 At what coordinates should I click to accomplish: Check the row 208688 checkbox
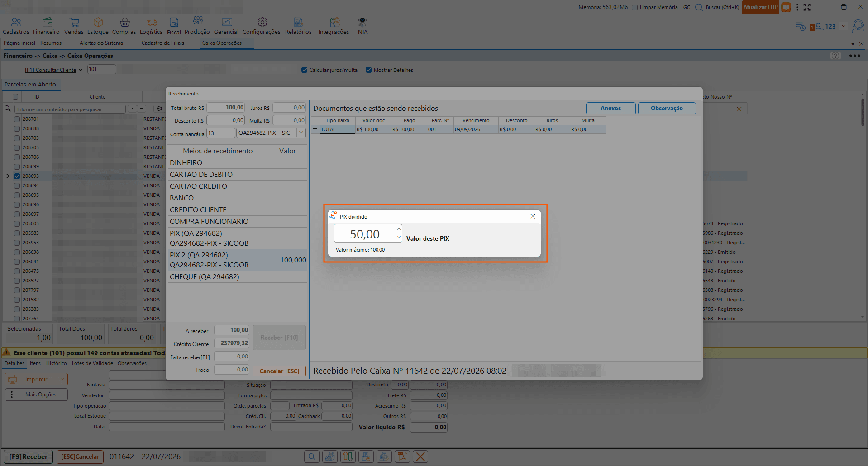click(x=17, y=128)
